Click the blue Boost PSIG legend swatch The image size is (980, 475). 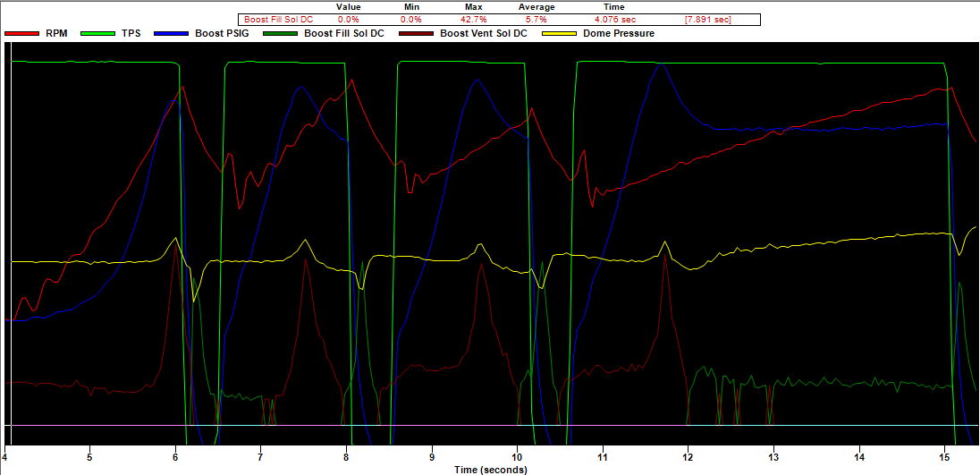coord(172,34)
